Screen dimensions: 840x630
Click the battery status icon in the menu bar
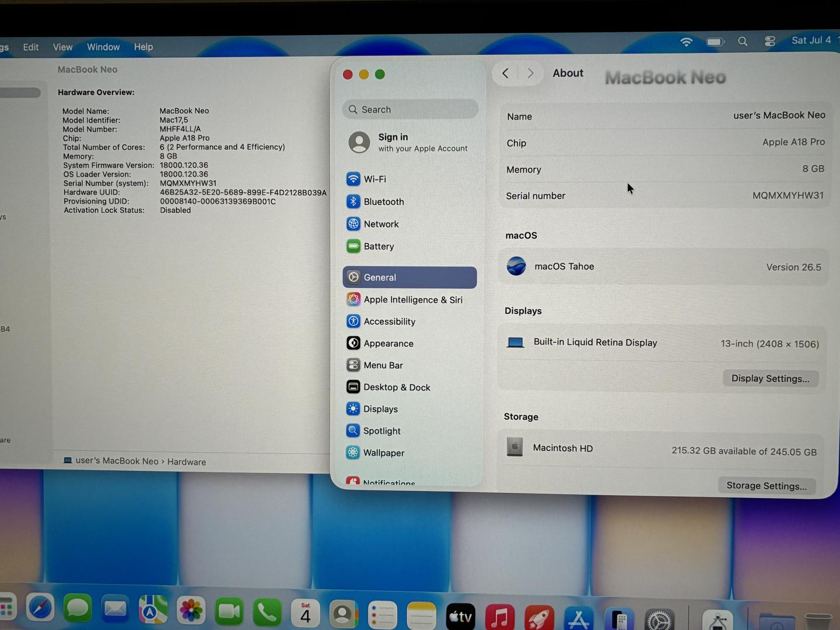pos(715,41)
